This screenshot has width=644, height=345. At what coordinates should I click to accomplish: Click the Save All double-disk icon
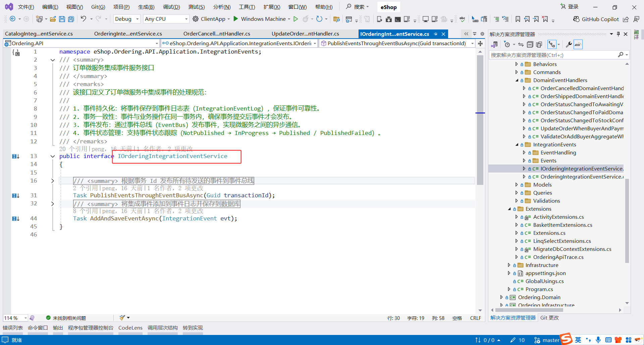click(x=71, y=19)
